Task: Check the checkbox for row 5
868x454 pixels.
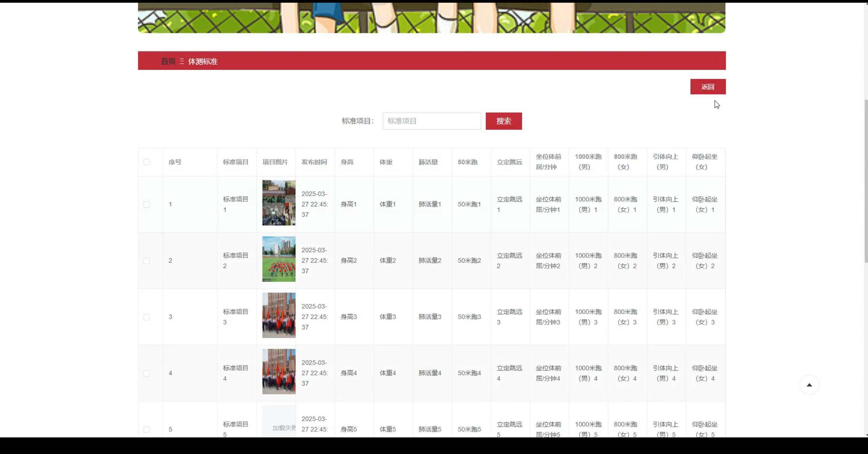Action: [x=147, y=429]
